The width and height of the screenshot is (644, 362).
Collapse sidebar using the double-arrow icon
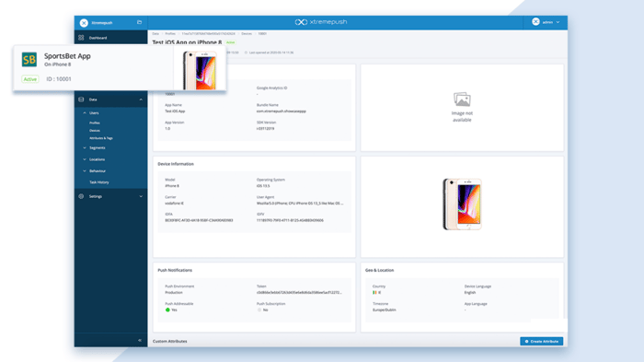click(x=140, y=340)
